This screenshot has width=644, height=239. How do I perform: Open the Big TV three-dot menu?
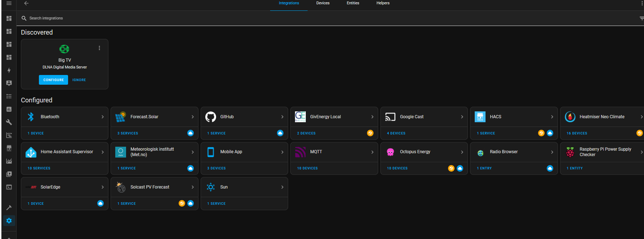tap(99, 48)
